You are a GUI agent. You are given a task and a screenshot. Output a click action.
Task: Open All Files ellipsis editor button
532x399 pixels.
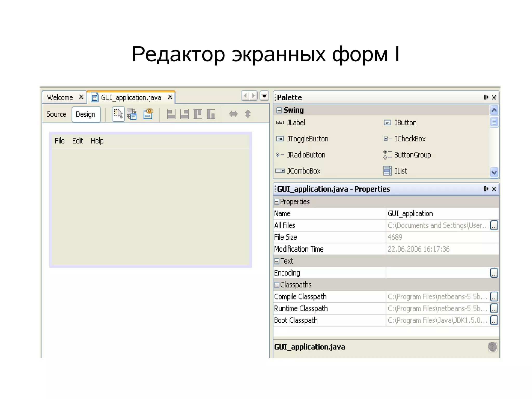[x=494, y=225]
